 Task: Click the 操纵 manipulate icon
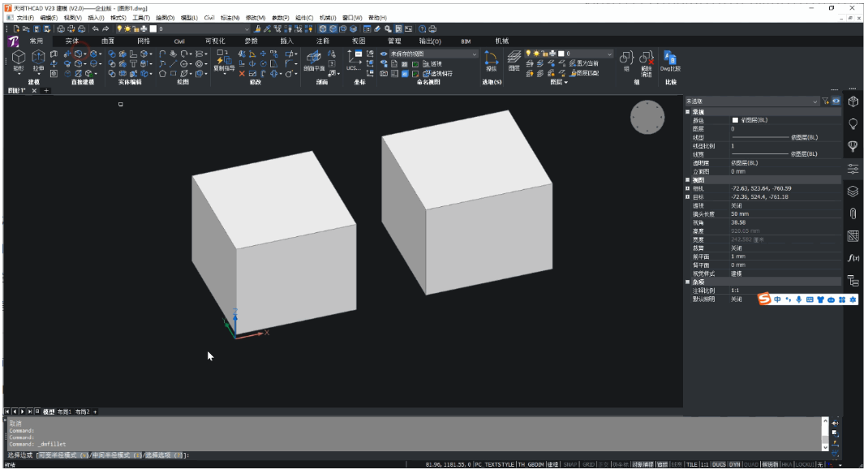491,61
